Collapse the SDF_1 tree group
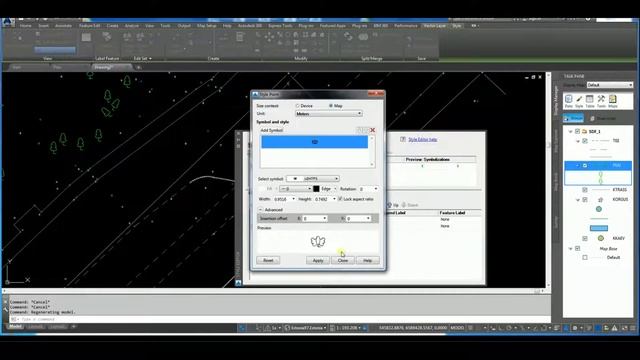 click(x=570, y=131)
